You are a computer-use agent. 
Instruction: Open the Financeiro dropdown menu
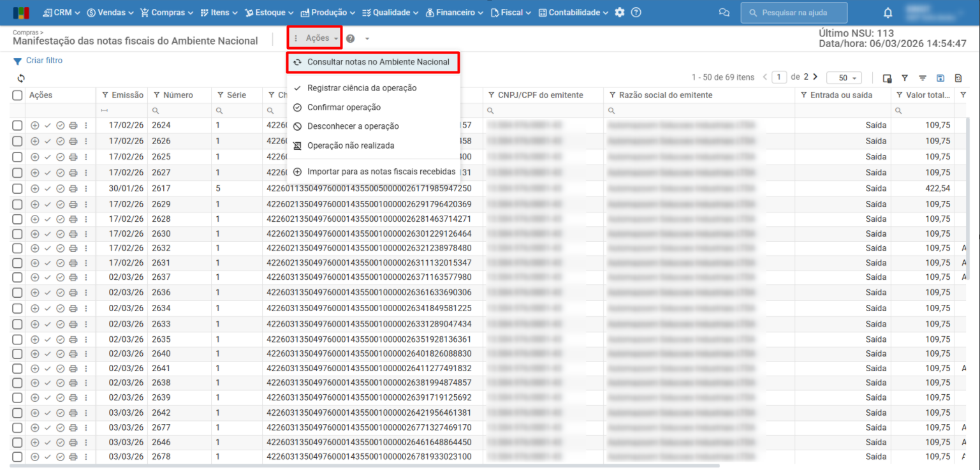(455, 13)
